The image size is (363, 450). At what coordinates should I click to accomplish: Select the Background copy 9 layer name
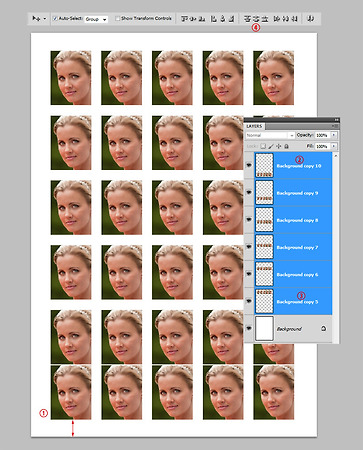tap(297, 193)
